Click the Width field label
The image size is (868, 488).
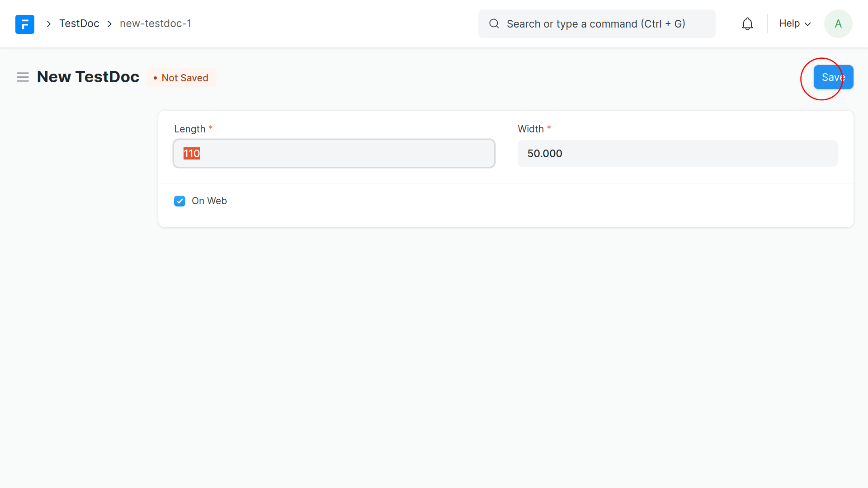coord(530,129)
